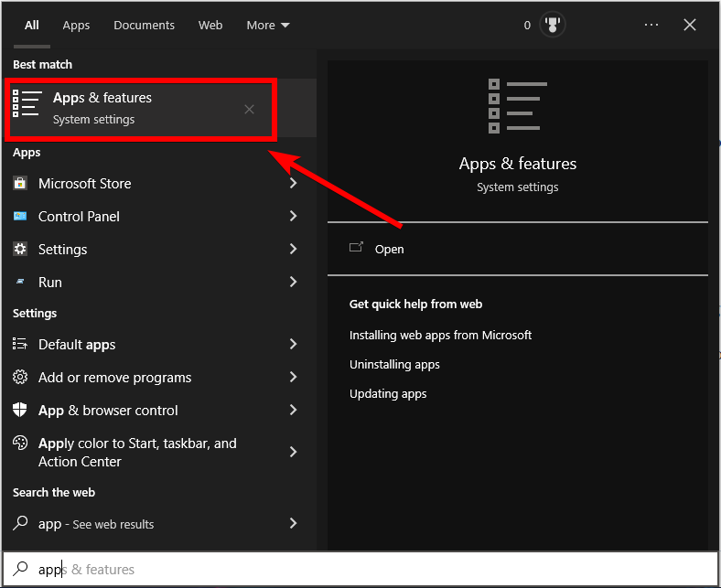This screenshot has width=721, height=588.
Task: Open the More filter dropdown
Action: click(x=268, y=25)
